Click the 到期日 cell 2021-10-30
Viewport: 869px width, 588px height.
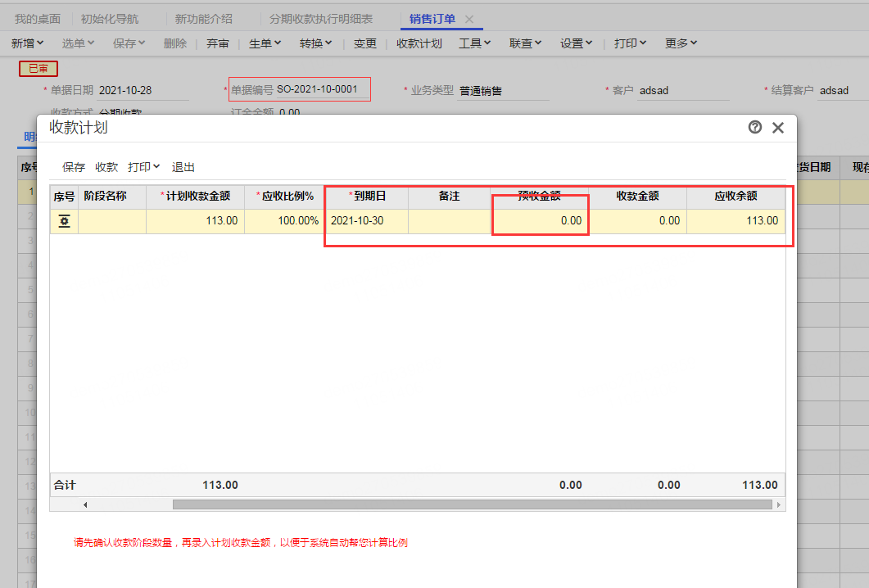pos(367,221)
